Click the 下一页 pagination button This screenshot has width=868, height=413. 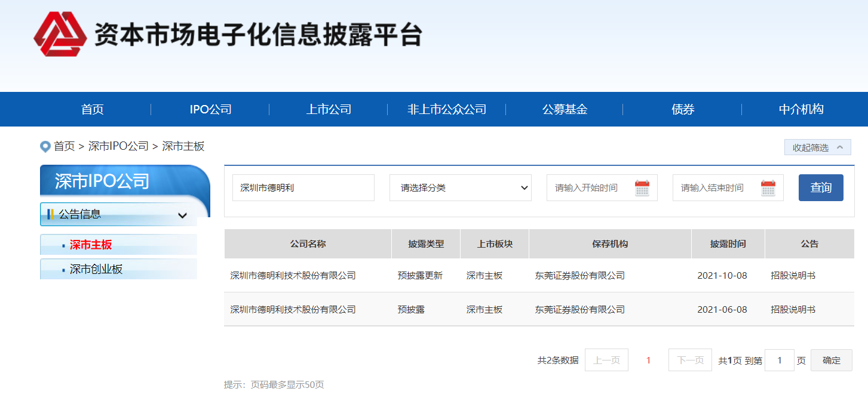click(690, 360)
